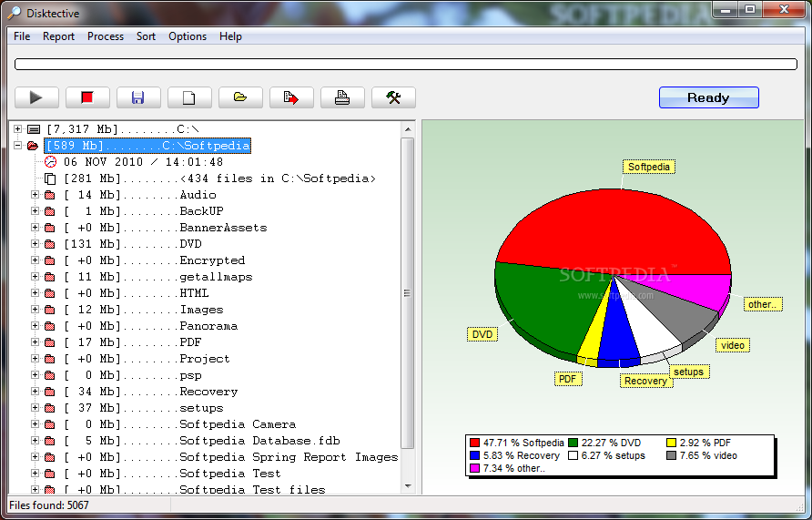Screen dimensions: 812x520
Task: Click the folder icon beside PDF
Action: click(50, 342)
